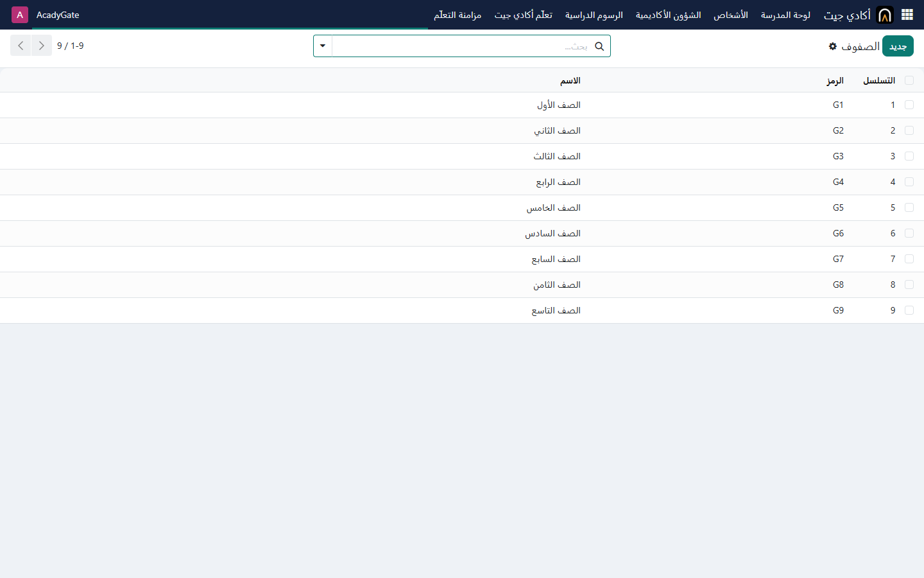Open the gear actions menu beside الصفوف

click(x=833, y=46)
